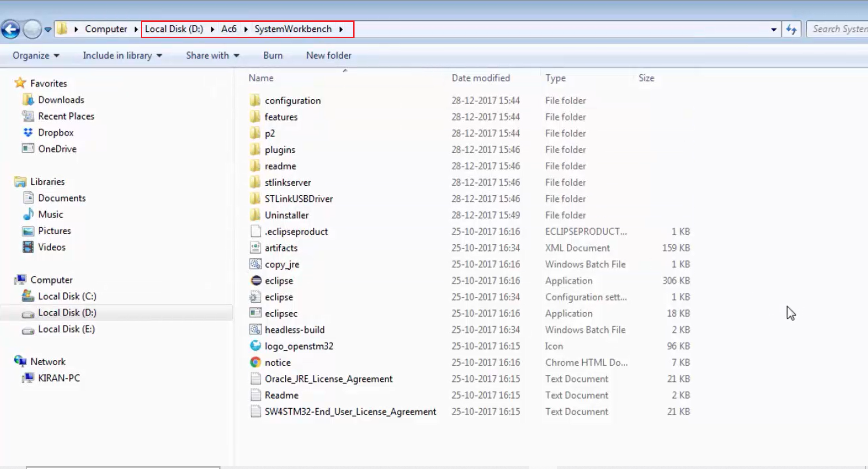
Task: Click Network in navigation pane
Action: (x=48, y=362)
